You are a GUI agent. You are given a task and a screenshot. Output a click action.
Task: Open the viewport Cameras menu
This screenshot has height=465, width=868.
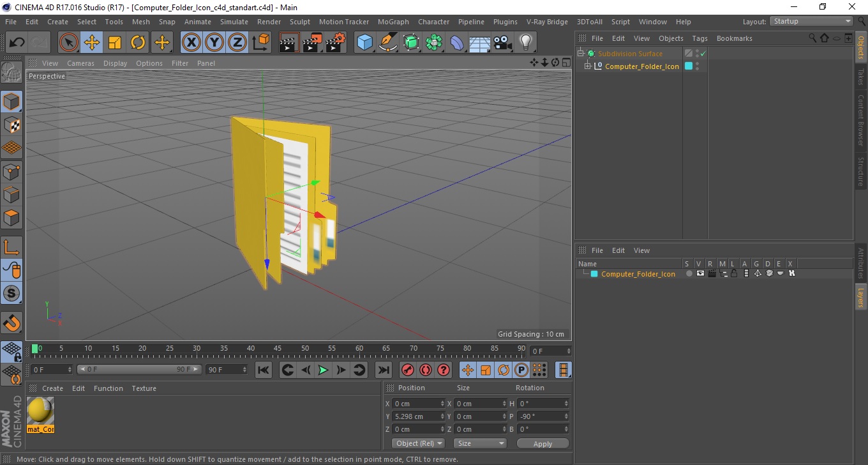tap(80, 63)
